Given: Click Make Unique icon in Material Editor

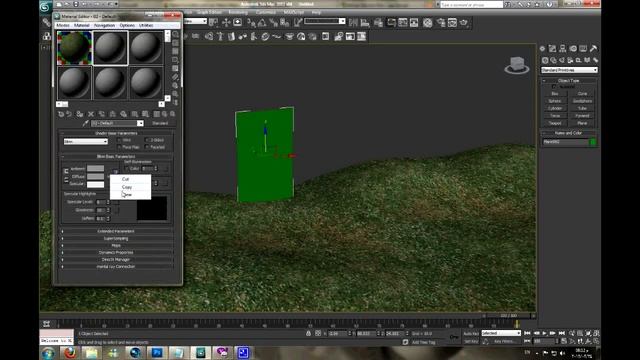Looking at the screenshot, I should coord(112,114).
